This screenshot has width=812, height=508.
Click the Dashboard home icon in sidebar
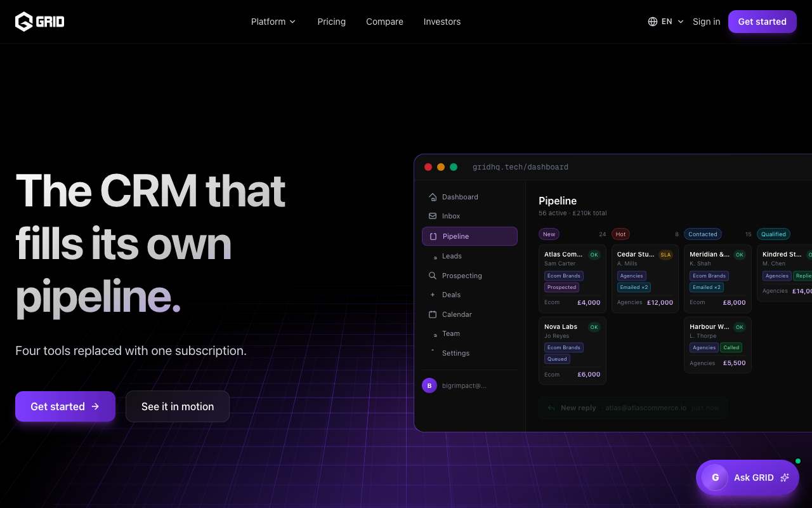(433, 197)
